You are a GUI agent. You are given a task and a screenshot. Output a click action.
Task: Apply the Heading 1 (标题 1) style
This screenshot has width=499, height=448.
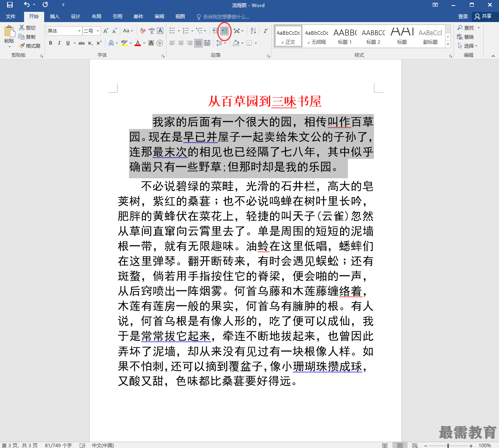click(x=345, y=36)
